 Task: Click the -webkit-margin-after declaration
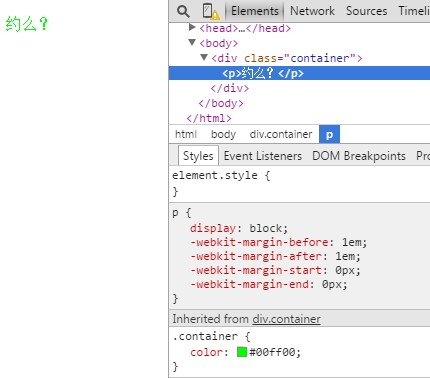coord(275,256)
